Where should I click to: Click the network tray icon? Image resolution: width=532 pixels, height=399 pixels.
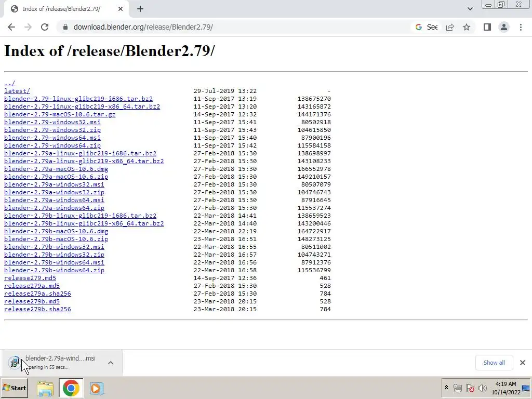(457, 388)
